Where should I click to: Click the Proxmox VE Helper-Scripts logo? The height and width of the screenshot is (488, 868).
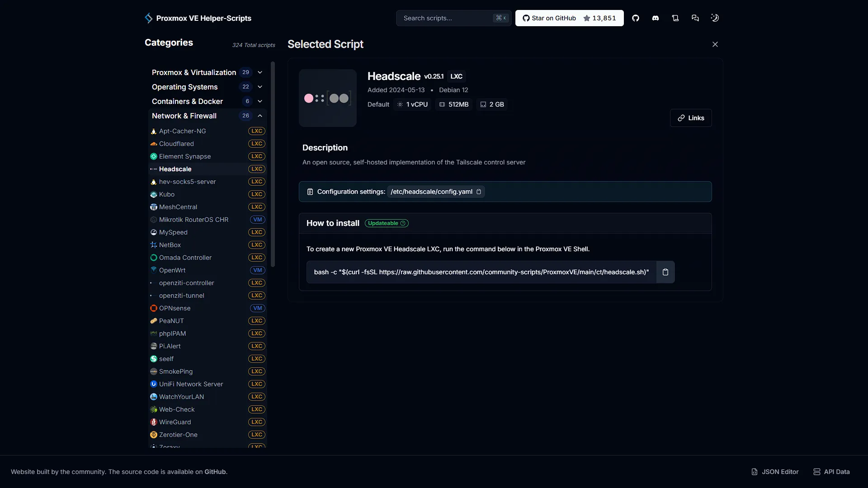[x=198, y=18]
